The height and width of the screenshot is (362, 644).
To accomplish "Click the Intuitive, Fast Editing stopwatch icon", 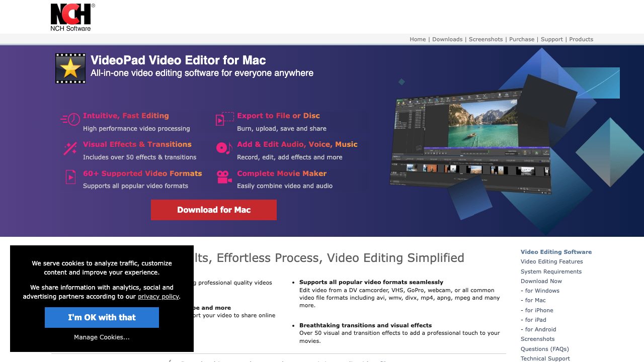I will pos(70,119).
